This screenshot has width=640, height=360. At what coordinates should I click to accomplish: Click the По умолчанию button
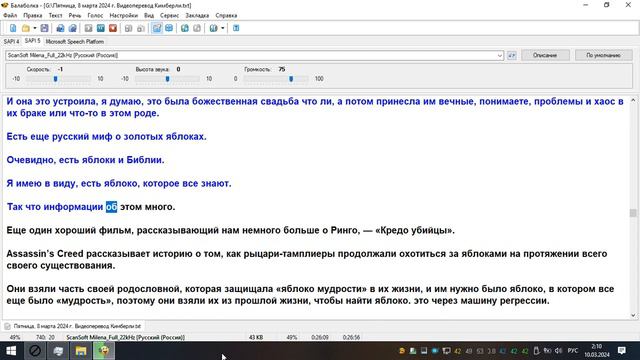tap(603, 56)
